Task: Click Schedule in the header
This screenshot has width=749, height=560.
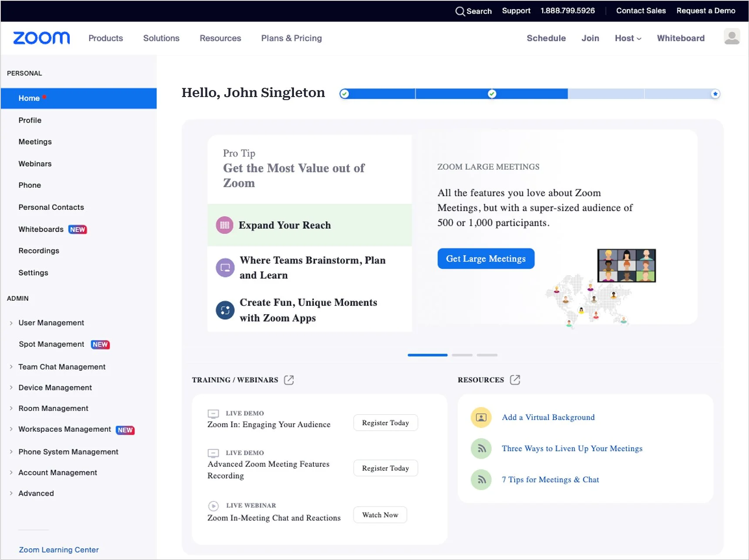Action: 546,38
